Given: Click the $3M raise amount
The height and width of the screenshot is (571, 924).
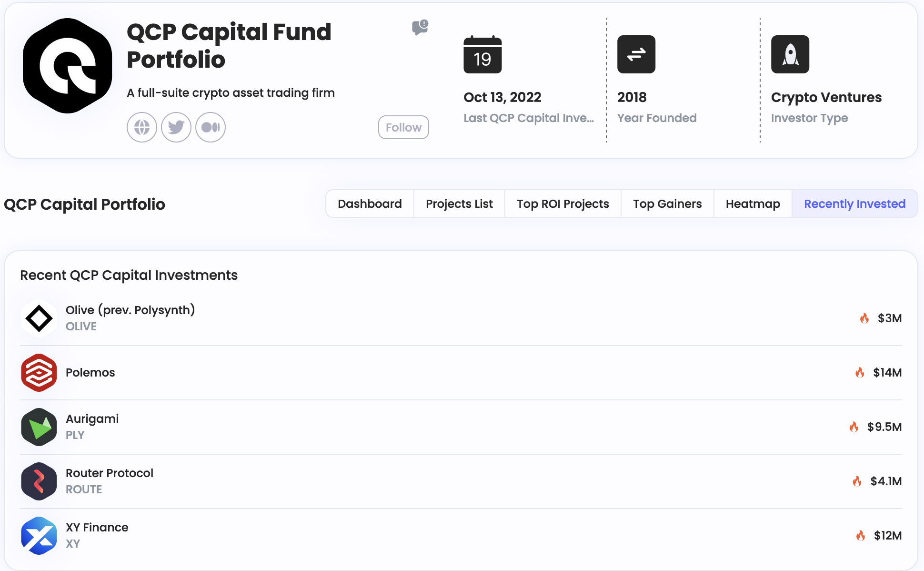Looking at the screenshot, I should click(890, 318).
